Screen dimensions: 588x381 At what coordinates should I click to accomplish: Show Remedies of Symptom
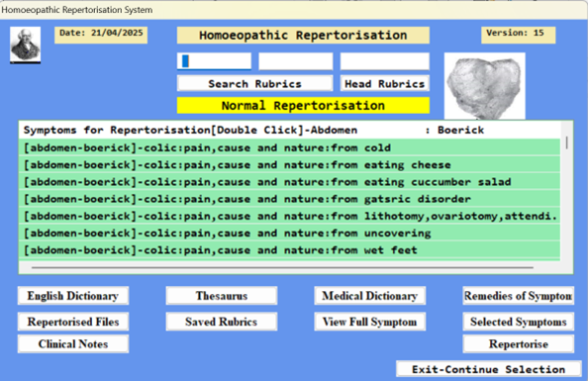[519, 296]
